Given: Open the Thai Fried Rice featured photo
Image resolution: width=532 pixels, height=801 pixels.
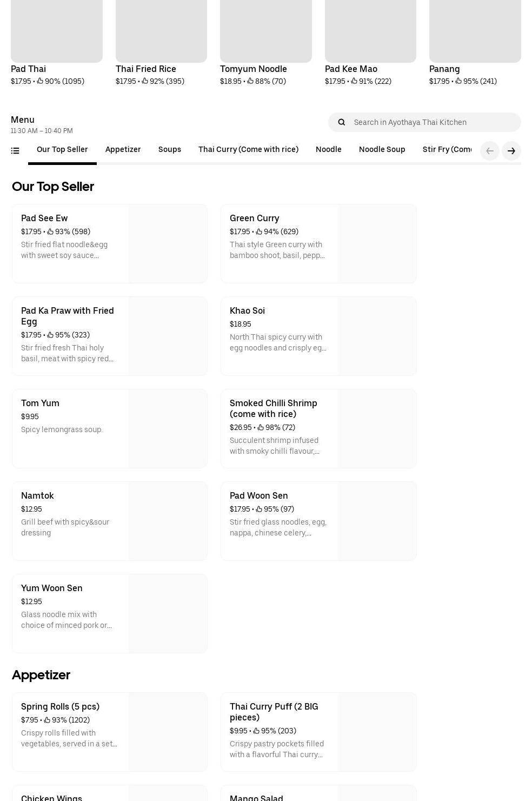Looking at the screenshot, I should [161, 31].
